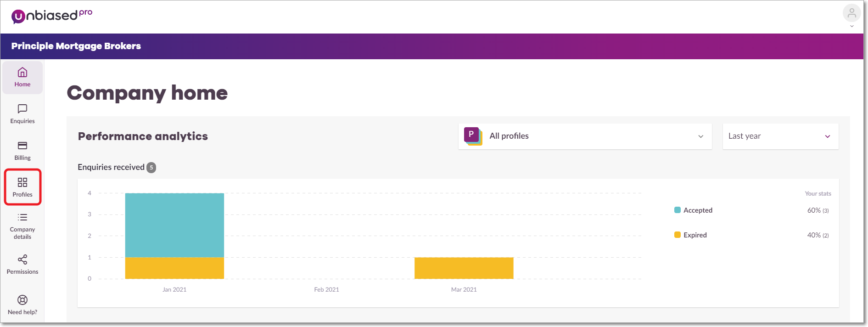The width and height of the screenshot is (868, 327).
Task: Open the user account avatar menu
Action: 851,13
